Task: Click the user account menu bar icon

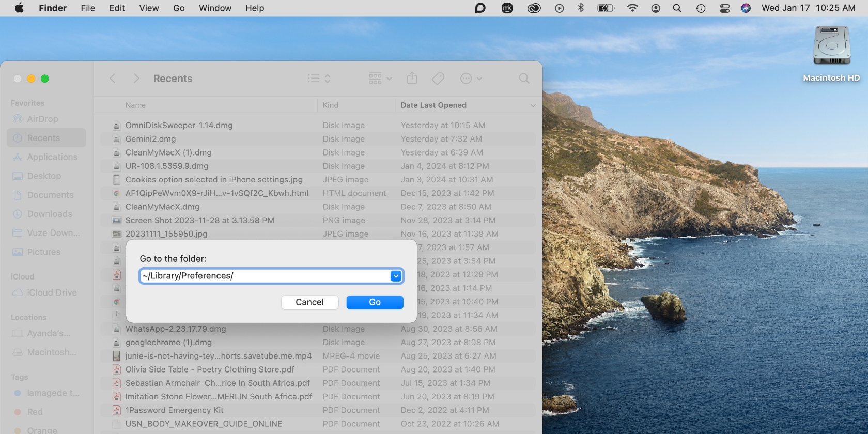Action: tap(656, 8)
